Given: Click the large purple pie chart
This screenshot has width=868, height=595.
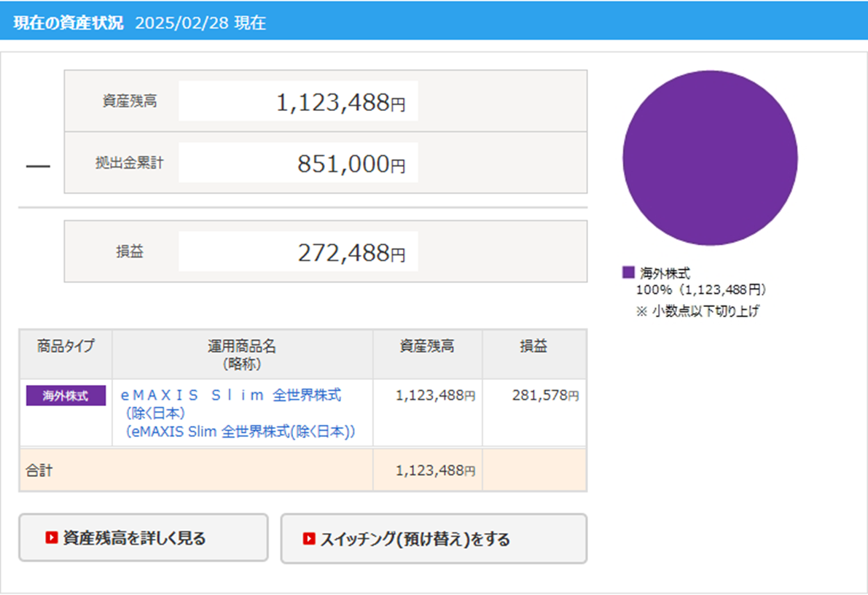Looking at the screenshot, I should [709, 158].
